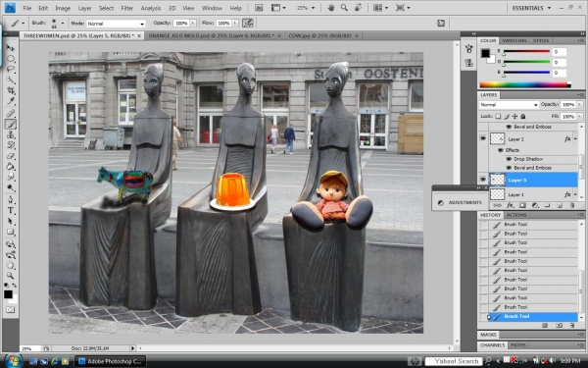Open the Image menu
The image size is (588, 368).
[63, 8]
